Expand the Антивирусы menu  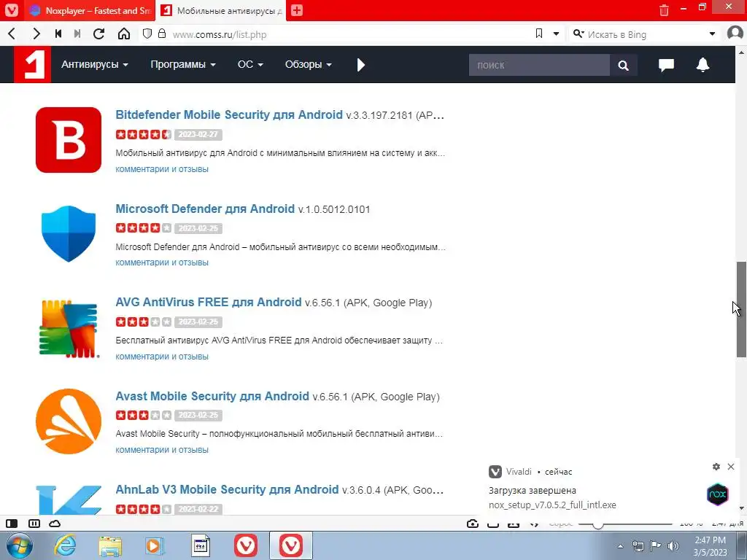pyautogui.click(x=95, y=64)
